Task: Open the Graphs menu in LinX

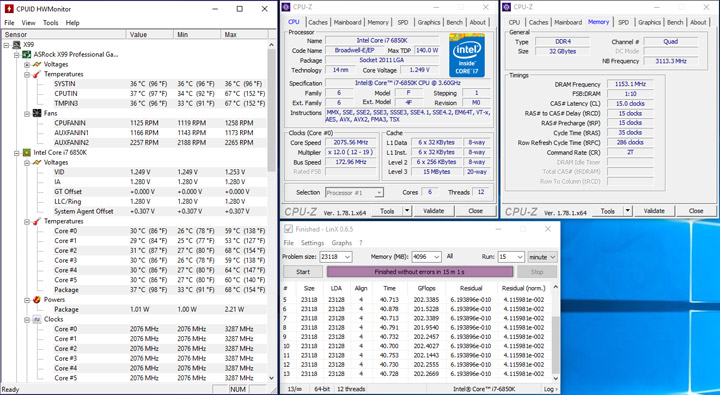Action: [x=342, y=243]
